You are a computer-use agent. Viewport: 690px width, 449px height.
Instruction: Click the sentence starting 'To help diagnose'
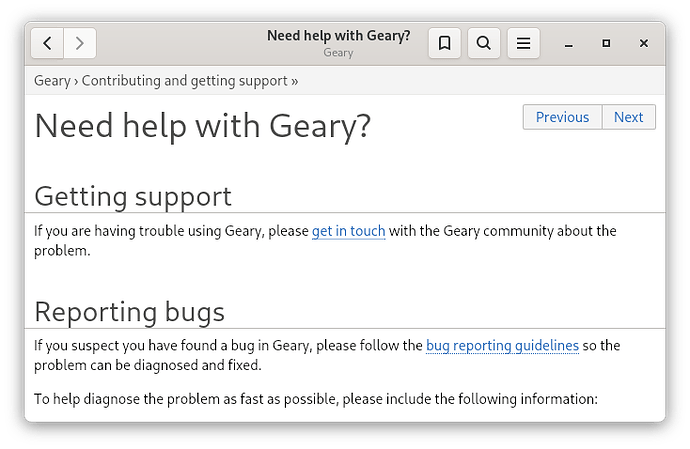pyautogui.click(x=316, y=399)
